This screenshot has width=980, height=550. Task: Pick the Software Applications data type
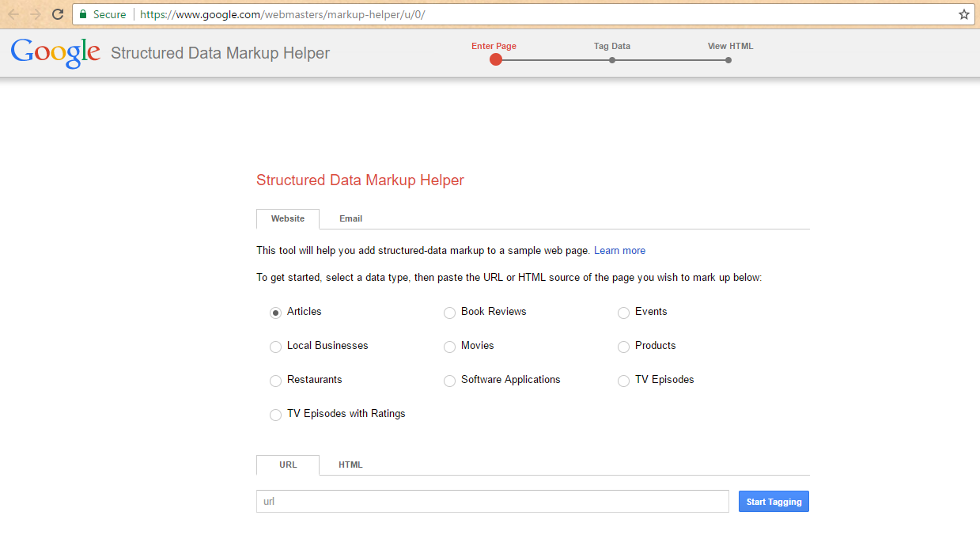coord(449,381)
